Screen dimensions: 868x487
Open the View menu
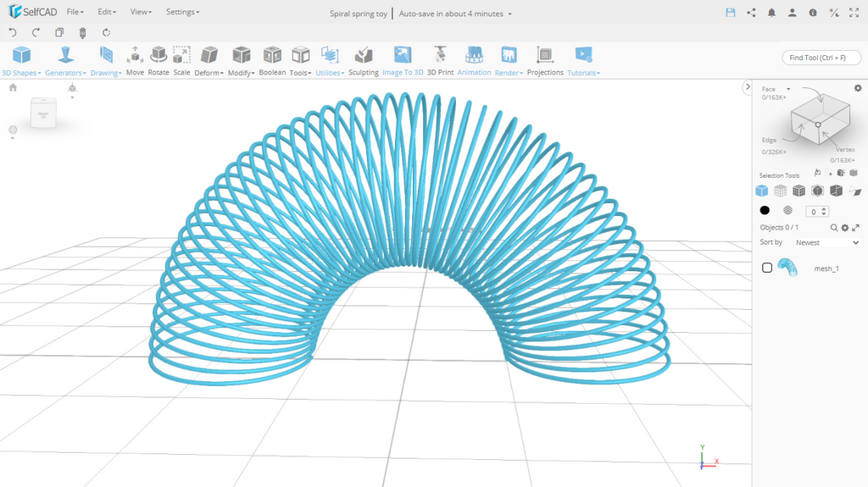point(141,12)
